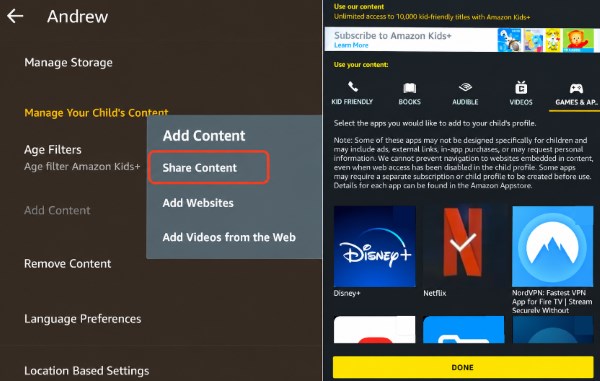The image size is (600, 381).
Task: Open Language Preferences
Action: (83, 319)
